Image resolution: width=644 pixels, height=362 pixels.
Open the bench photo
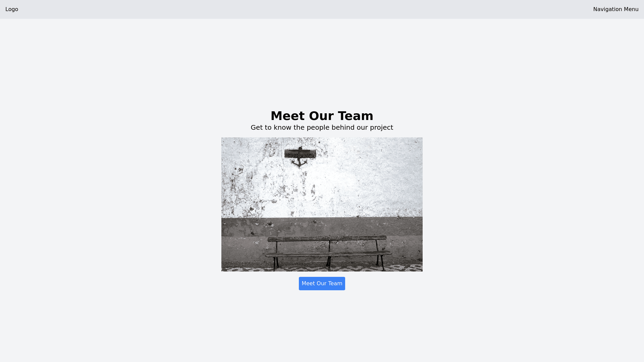322,204
